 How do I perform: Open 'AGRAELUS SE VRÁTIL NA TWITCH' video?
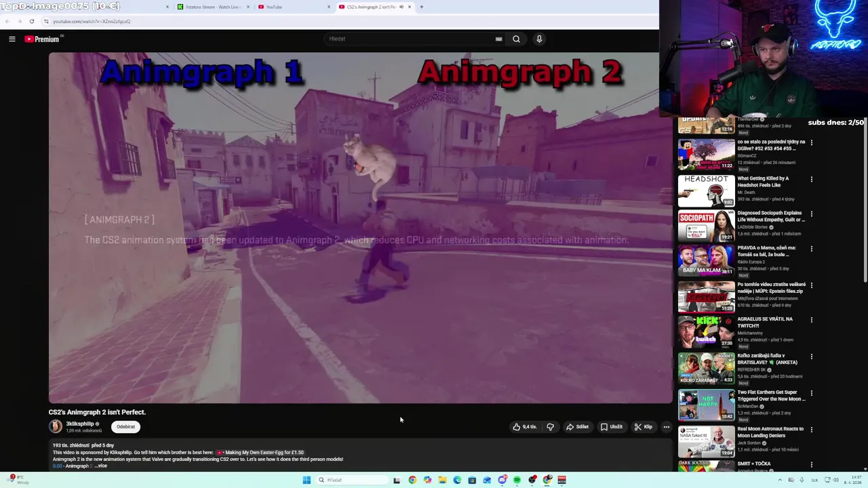coord(707,332)
